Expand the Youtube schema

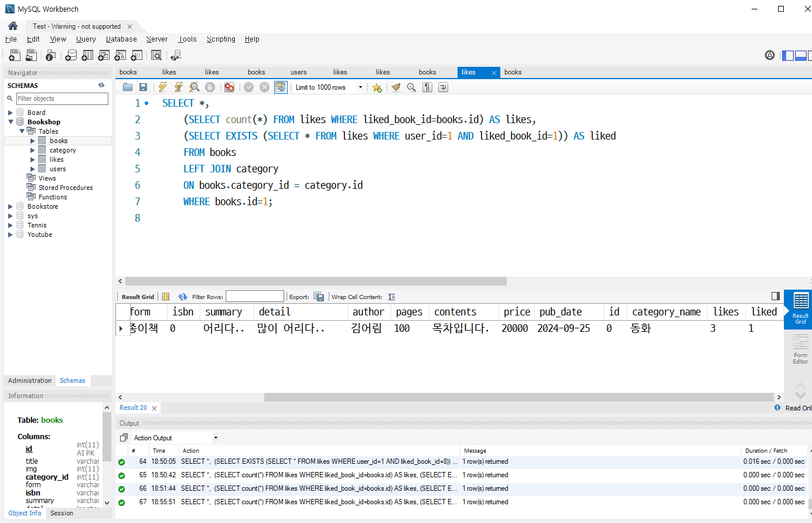pyautogui.click(x=10, y=235)
